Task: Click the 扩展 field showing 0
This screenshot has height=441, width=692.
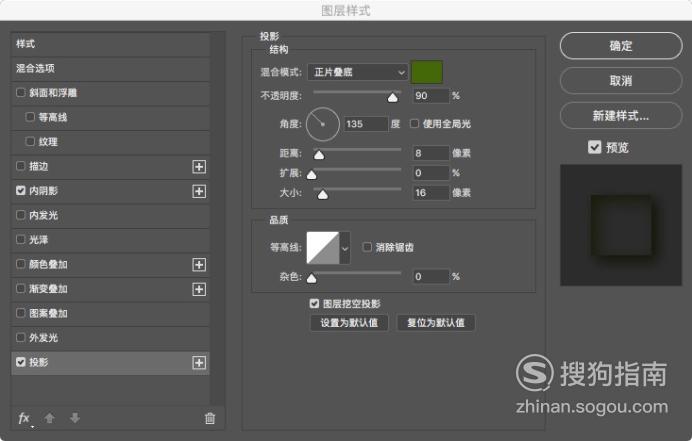Action: pyautogui.click(x=430, y=173)
